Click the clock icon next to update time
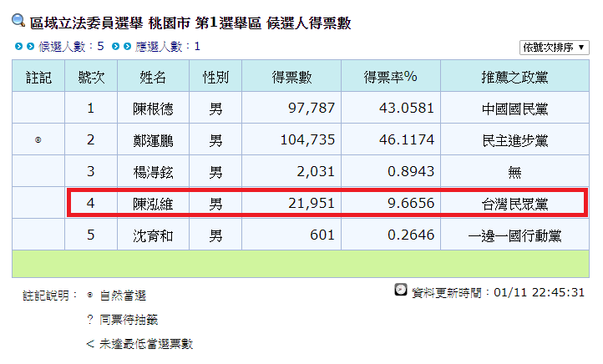 coord(401,290)
